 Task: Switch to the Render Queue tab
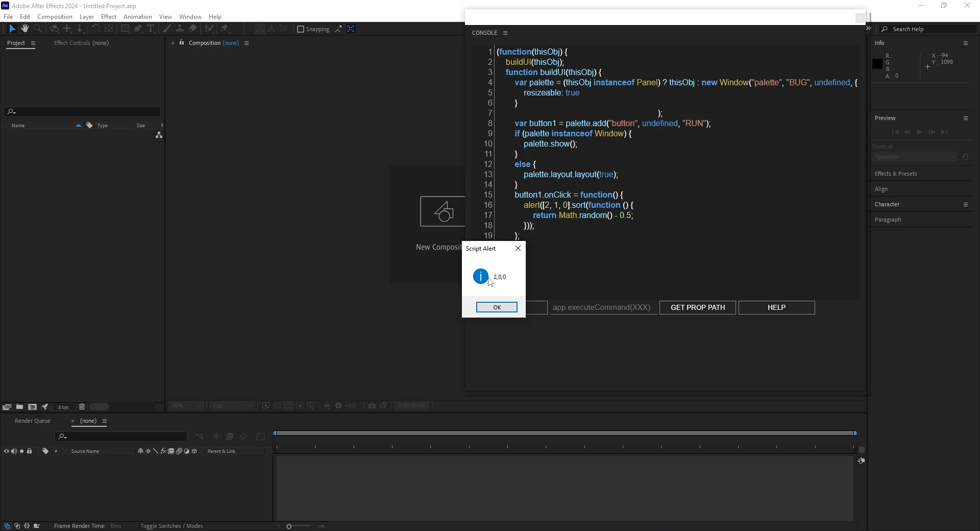point(33,421)
